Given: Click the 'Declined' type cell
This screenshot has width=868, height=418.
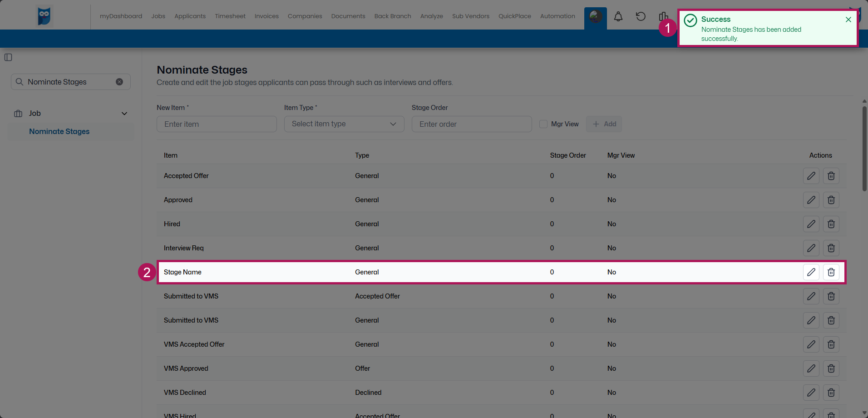Looking at the screenshot, I should (368, 393).
